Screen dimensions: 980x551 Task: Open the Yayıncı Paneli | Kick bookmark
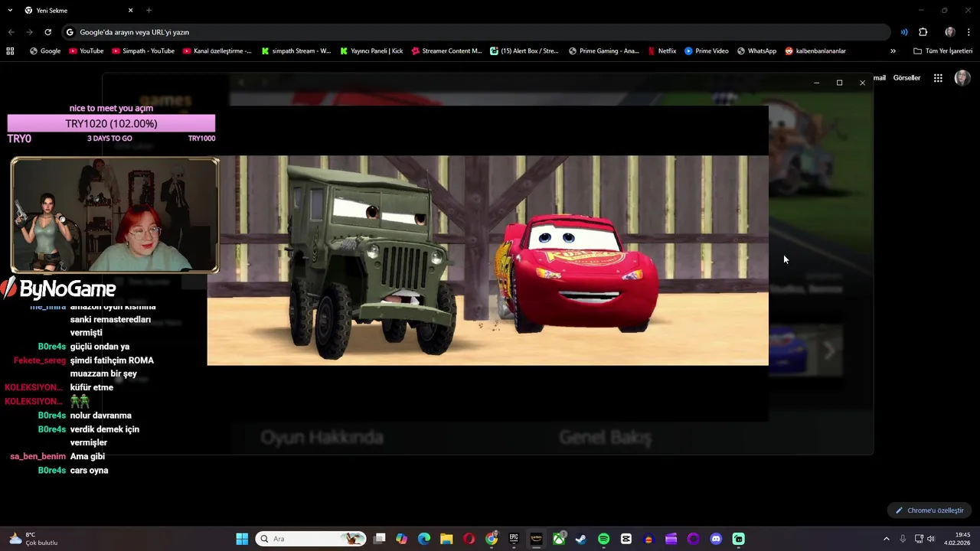tap(371, 51)
